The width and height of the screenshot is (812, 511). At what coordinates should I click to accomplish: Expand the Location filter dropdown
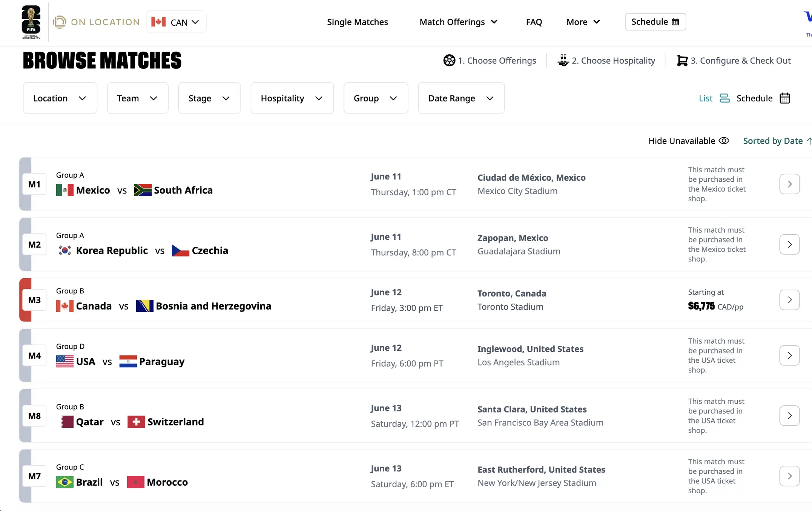(60, 98)
